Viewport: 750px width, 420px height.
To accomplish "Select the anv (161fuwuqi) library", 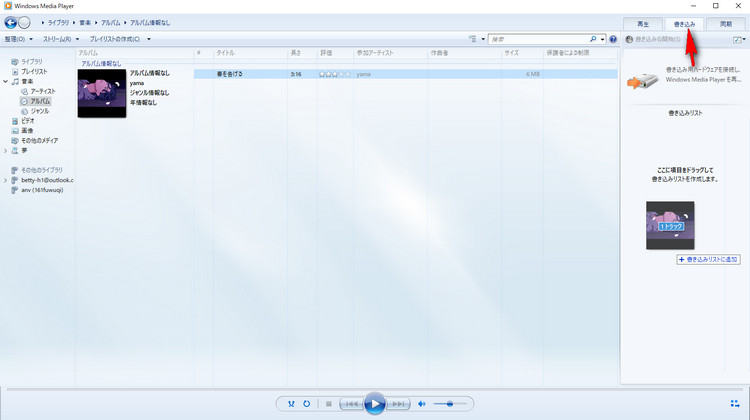I will (42, 190).
